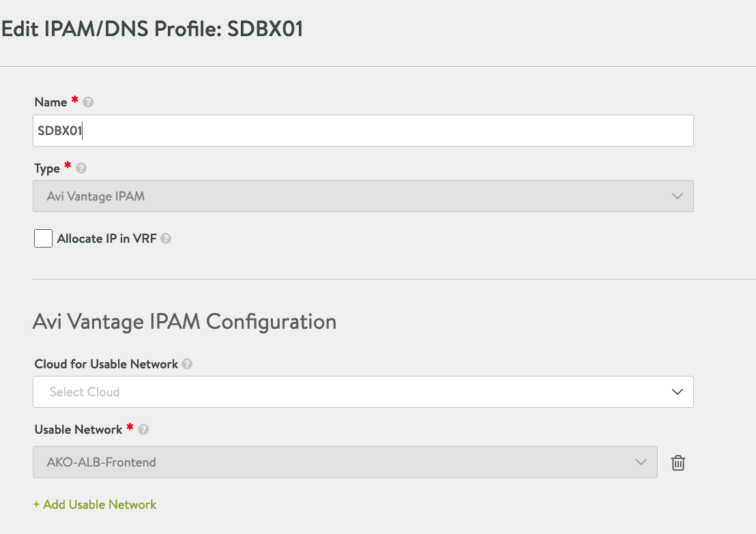Screen dimensions: 756x534
Task: Click the Edit IPAM/DNS Profile: SDBX01 title
Action: click(152, 30)
